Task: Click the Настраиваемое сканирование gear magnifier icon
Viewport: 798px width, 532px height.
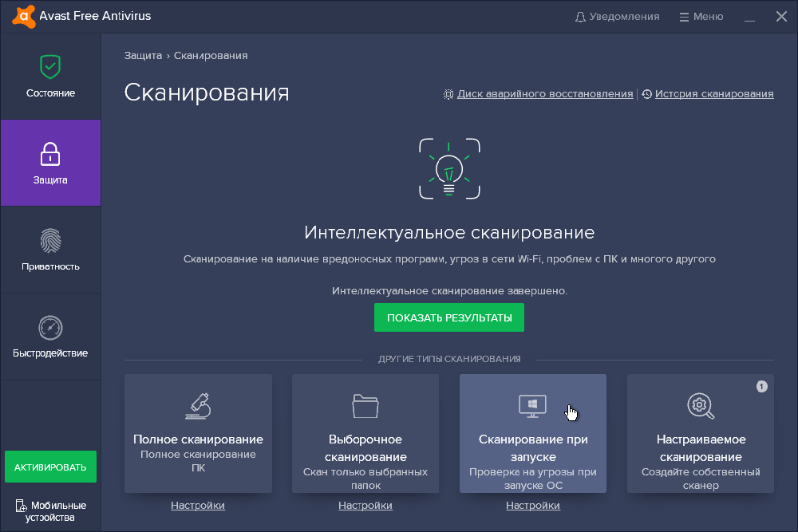Action: (700, 405)
